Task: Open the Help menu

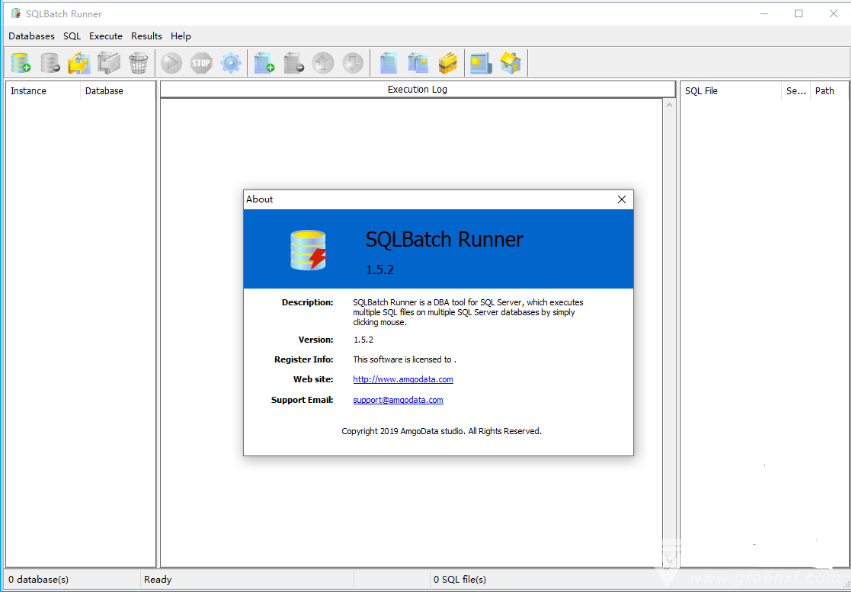Action: (181, 36)
